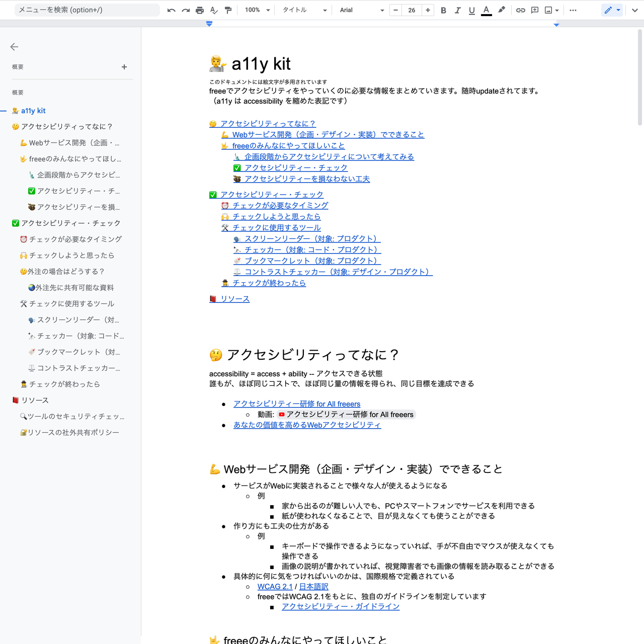The image size is (644, 644).
Task: Go to outline item チェックしようと思ったら
Action: tap(67, 256)
